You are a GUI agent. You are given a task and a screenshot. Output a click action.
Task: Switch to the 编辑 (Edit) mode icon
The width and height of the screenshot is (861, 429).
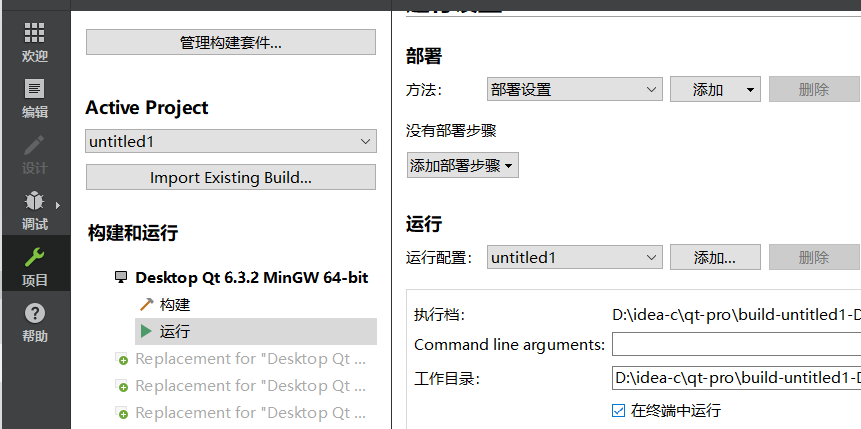35,88
